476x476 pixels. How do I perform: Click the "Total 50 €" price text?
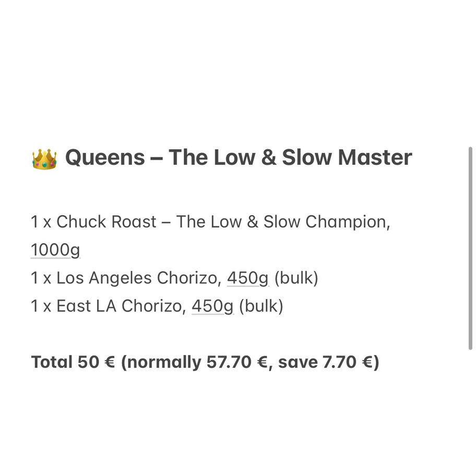[x=73, y=362]
